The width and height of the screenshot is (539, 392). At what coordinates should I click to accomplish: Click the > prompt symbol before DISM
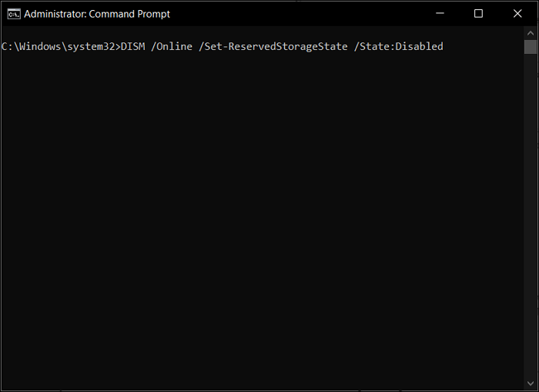coord(118,47)
